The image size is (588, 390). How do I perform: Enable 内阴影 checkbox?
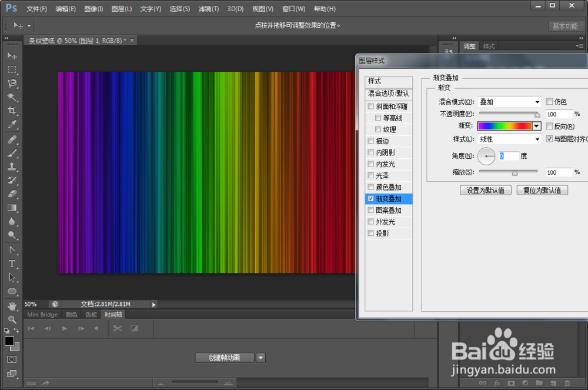(371, 152)
